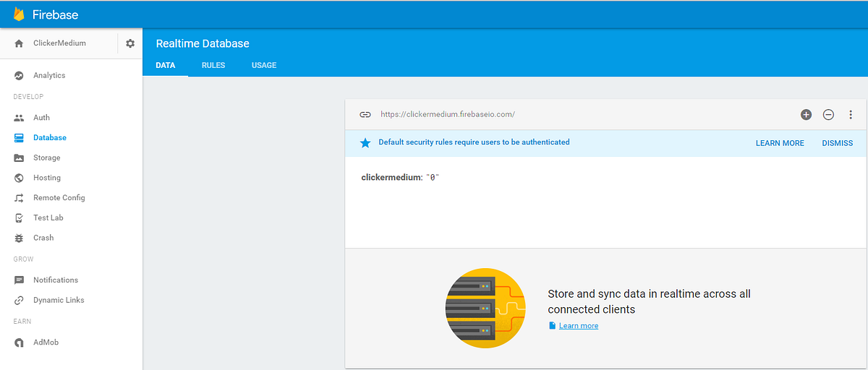This screenshot has height=370, width=868.
Task: Click the Analytics sidebar icon
Action: click(x=20, y=75)
